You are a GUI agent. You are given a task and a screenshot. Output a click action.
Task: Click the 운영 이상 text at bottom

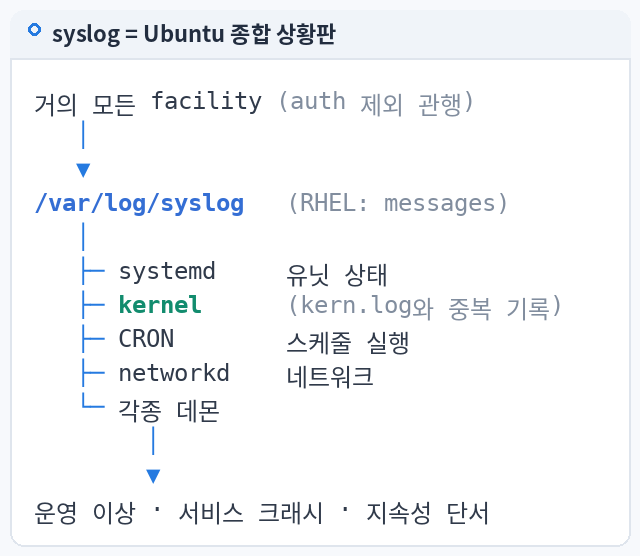click(x=85, y=513)
